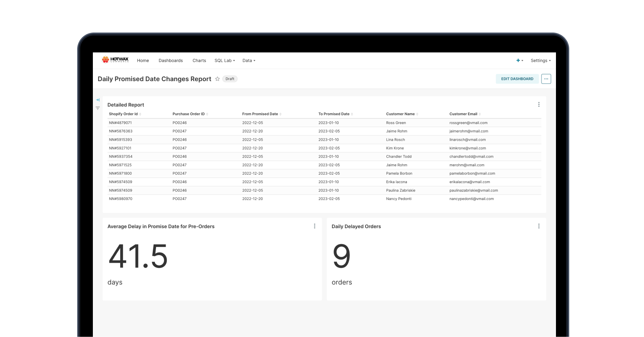Click the Detailed Report chart title

point(126,105)
